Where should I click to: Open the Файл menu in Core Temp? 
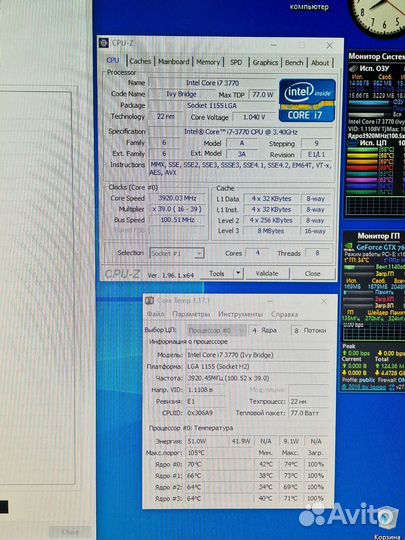click(x=156, y=314)
